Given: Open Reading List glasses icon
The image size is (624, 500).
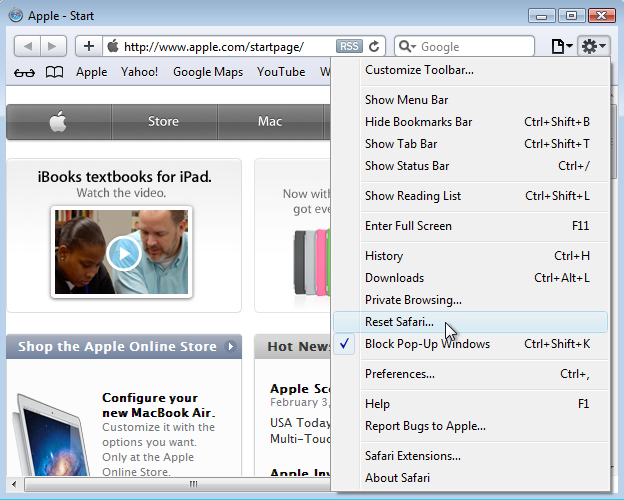Looking at the screenshot, I should (x=24, y=72).
